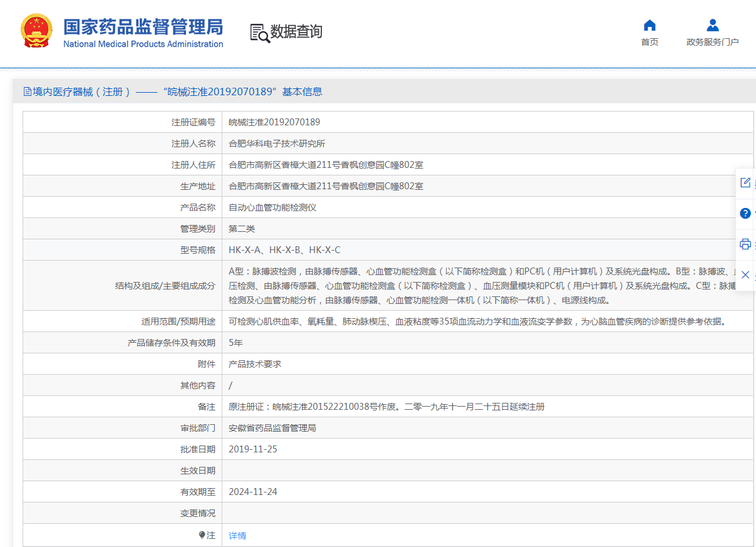Click the 政务服务门户 person icon
The height and width of the screenshot is (547, 756).
pos(713,25)
